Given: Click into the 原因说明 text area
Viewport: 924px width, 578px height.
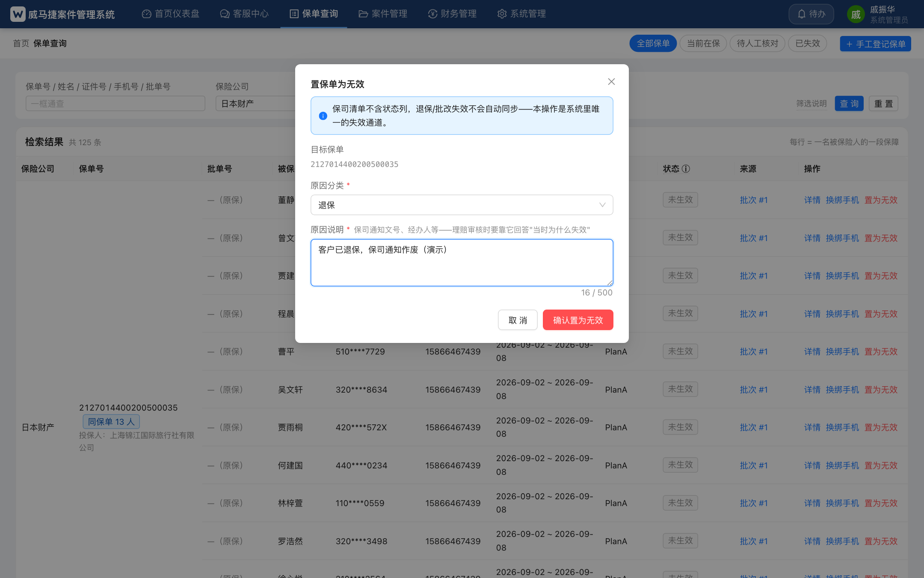Looking at the screenshot, I should point(462,262).
